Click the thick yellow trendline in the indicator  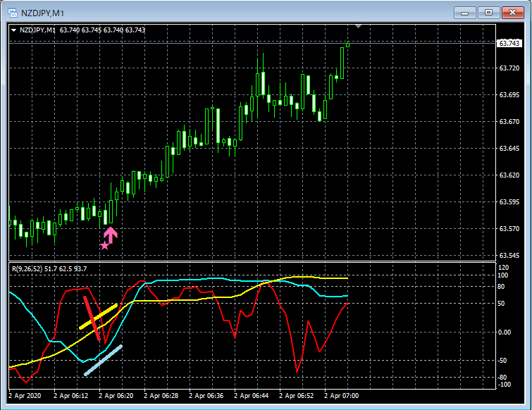click(99, 316)
